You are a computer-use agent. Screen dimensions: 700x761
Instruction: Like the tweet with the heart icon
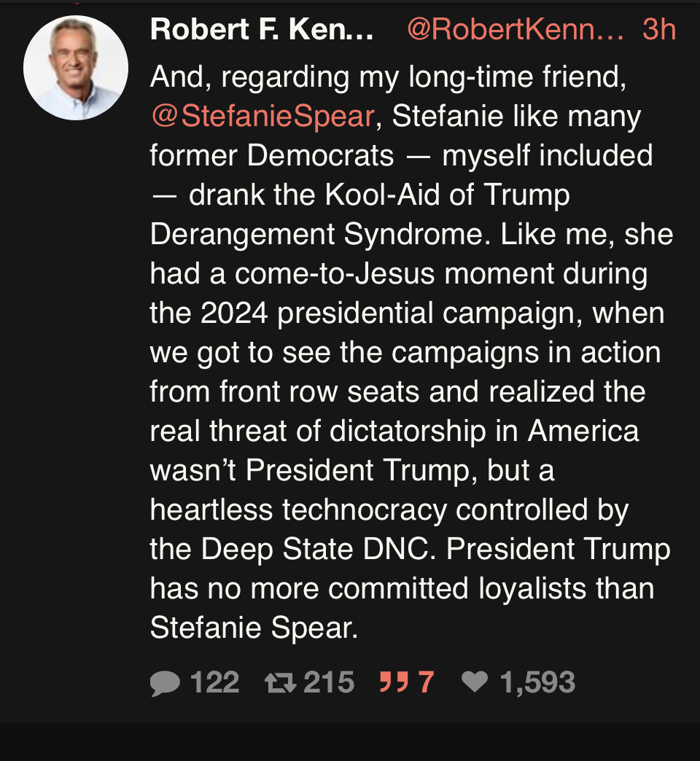[x=475, y=683]
